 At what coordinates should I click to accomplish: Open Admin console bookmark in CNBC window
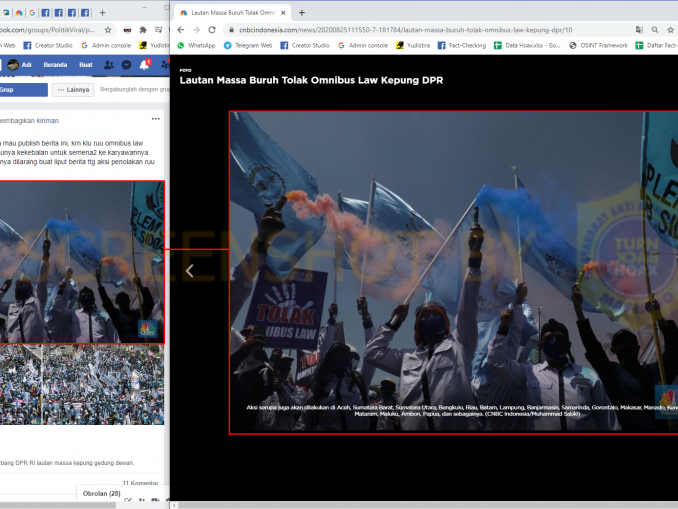(x=363, y=45)
